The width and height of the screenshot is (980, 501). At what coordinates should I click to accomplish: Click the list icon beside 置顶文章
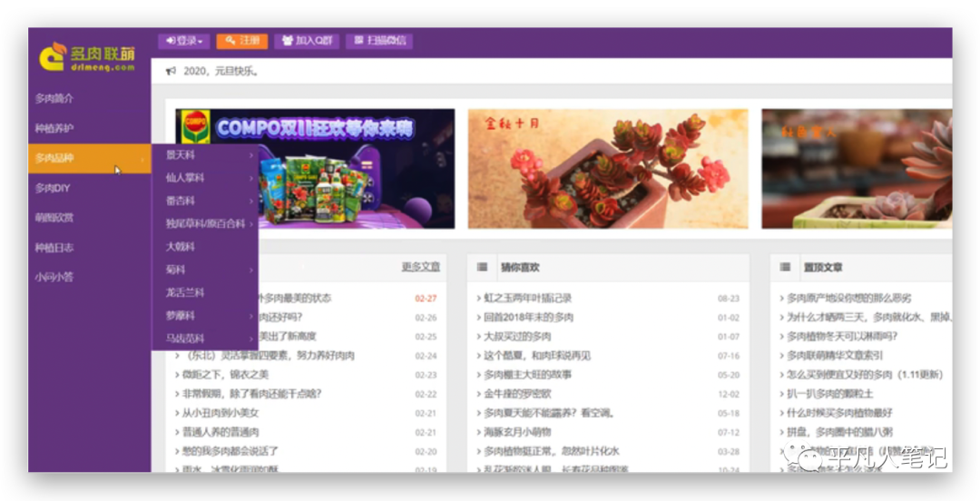[x=785, y=267]
